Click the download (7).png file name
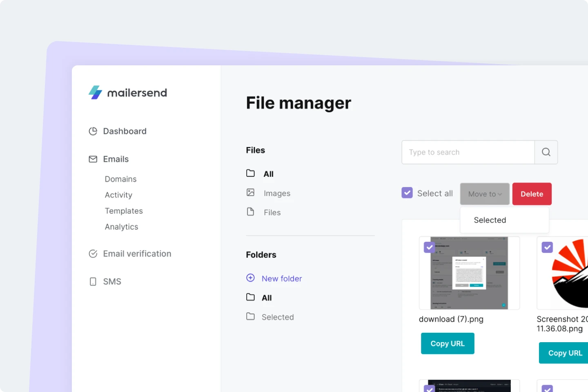588x392 pixels. pyautogui.click(x=451, y=319)
